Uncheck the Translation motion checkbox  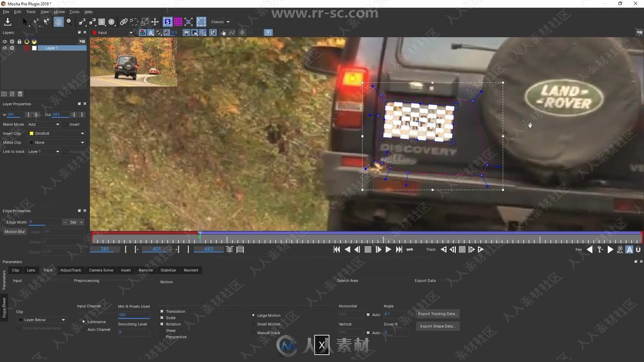click(x=162, y=311)
